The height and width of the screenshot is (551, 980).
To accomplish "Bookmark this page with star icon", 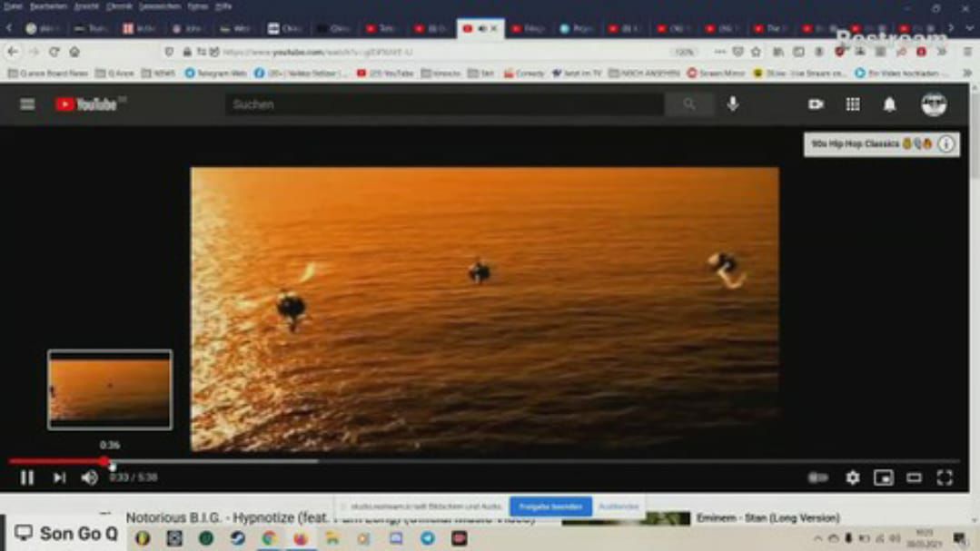I will [756, 52].
